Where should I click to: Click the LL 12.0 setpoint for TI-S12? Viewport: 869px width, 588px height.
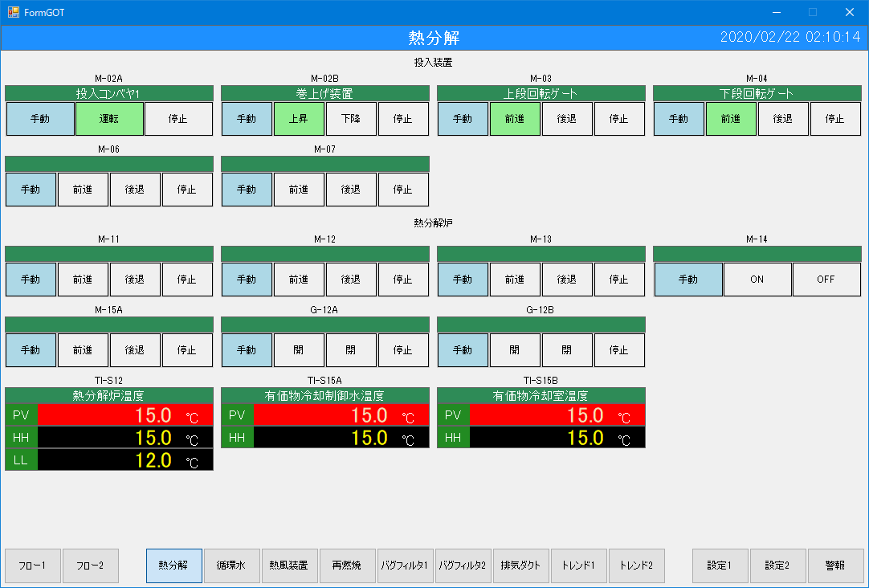click(x=125, y=460)
